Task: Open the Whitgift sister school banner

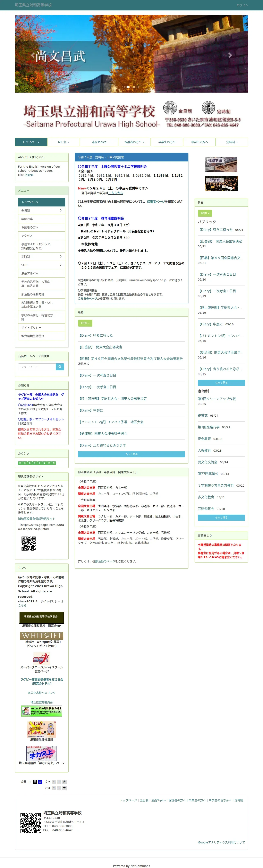Action: [41, 636]
